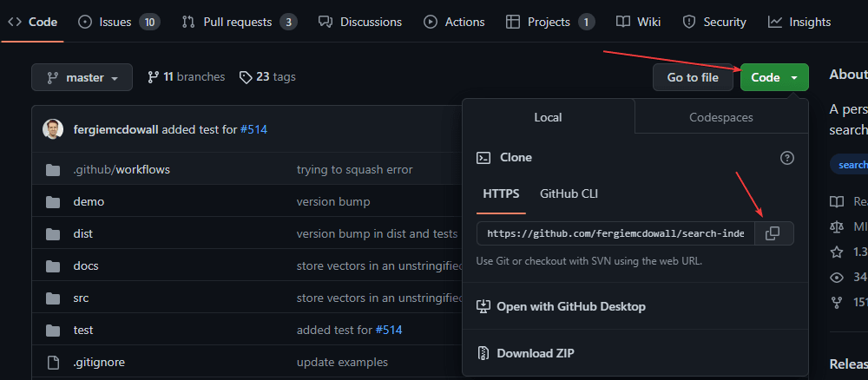Switch to the Codespaces tab
The height and width of the screenshot is (380, 868).
[x=720, y=117]
